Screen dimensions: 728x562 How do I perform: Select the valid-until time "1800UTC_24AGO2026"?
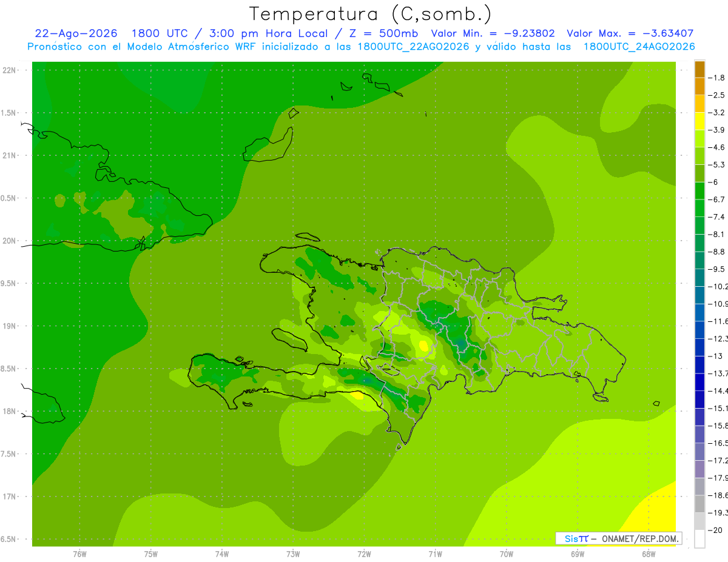[639, 47]
